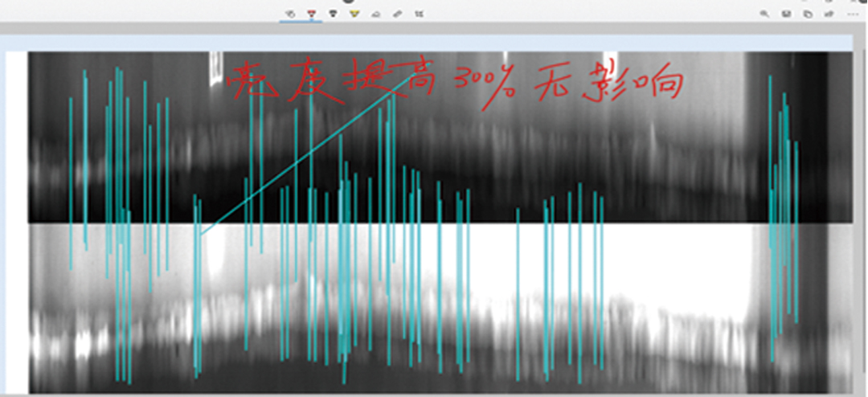Open the ruler tool
This screenshot has width=868, height=397.
click(398, 14)
